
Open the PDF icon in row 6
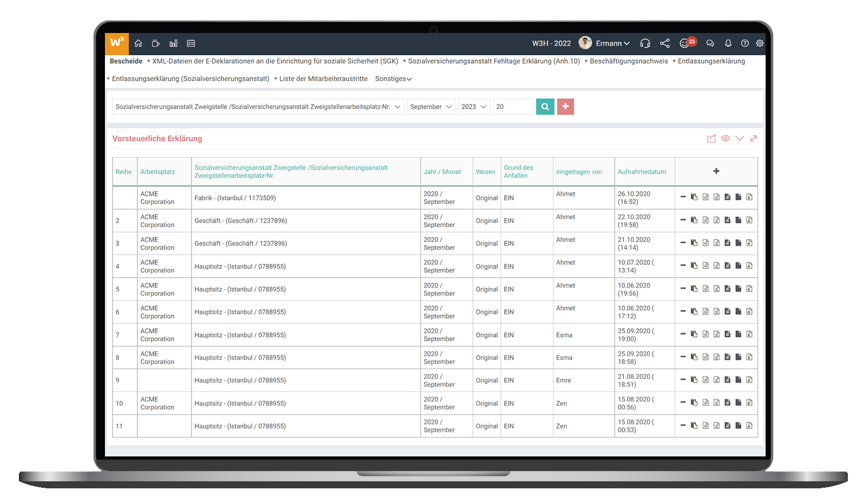click(749, 311)
